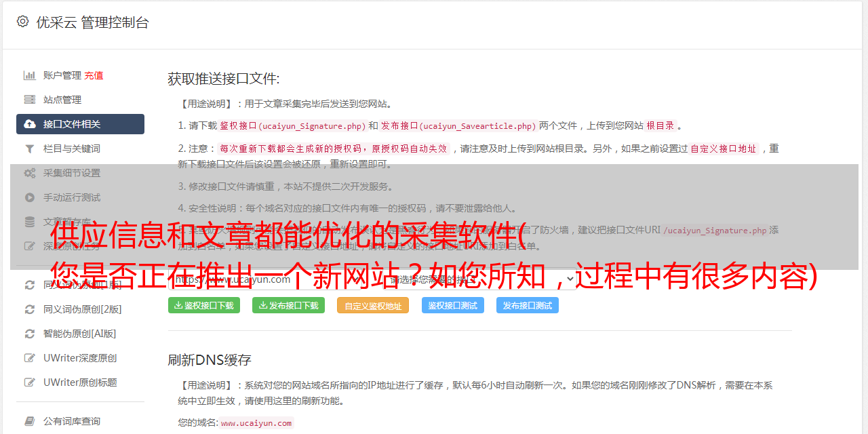This screenshot has width=868, height=434.
Task: Click the green 鉴权接口下载 button
Action: point(204,305)
